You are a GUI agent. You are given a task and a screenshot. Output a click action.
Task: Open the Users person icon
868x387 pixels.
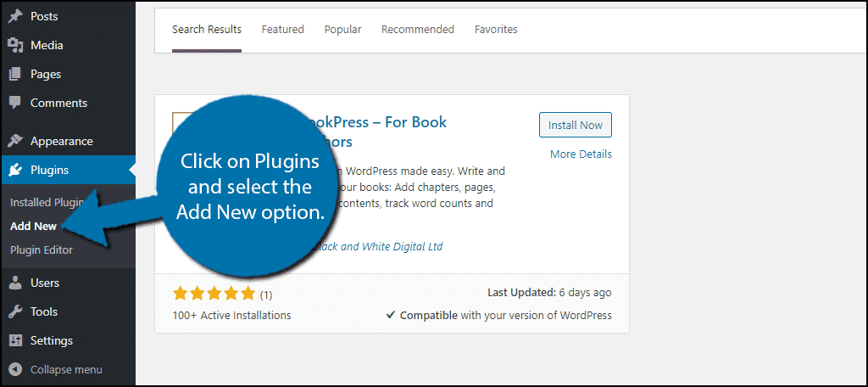pyautogui.click(x=15, y=283)
